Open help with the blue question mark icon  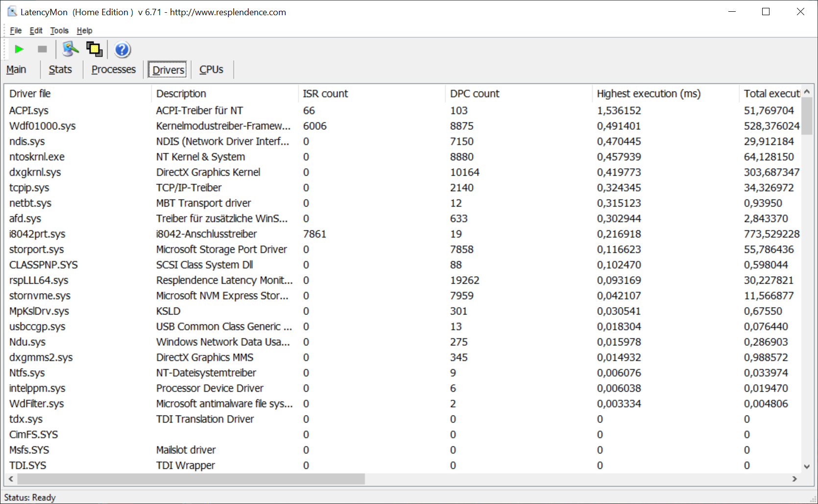[x=122, y=49]
